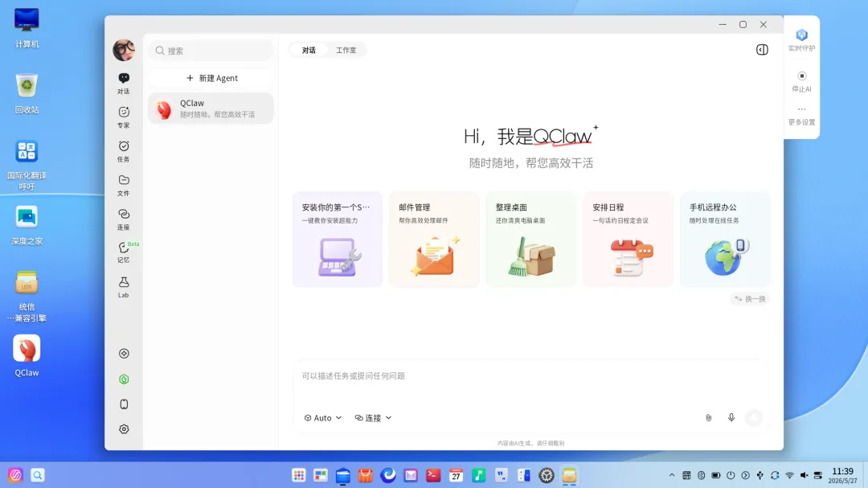
Task: Open the 安装你的第一个S… card
Action: 337,240
